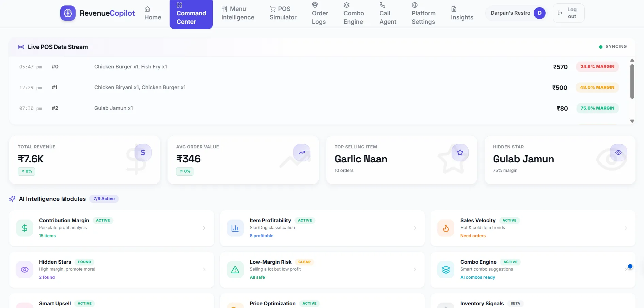The width and height of the screenshot is (644, 308).
Task: Click the 75.0% MARGIN badge
Action: pyautogui.click(x=597, y=108)
